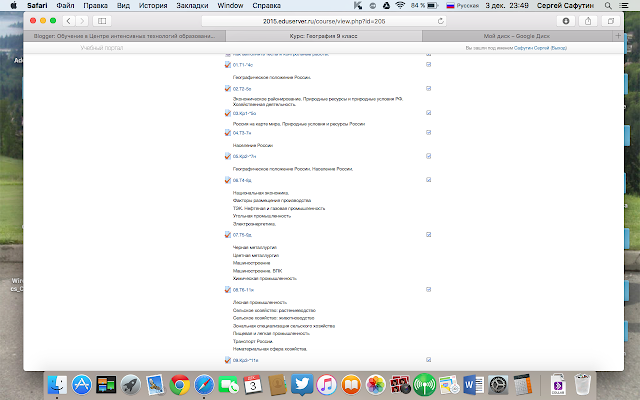Show the Safari sidebar
640x400 pixels.
[102, 21]
